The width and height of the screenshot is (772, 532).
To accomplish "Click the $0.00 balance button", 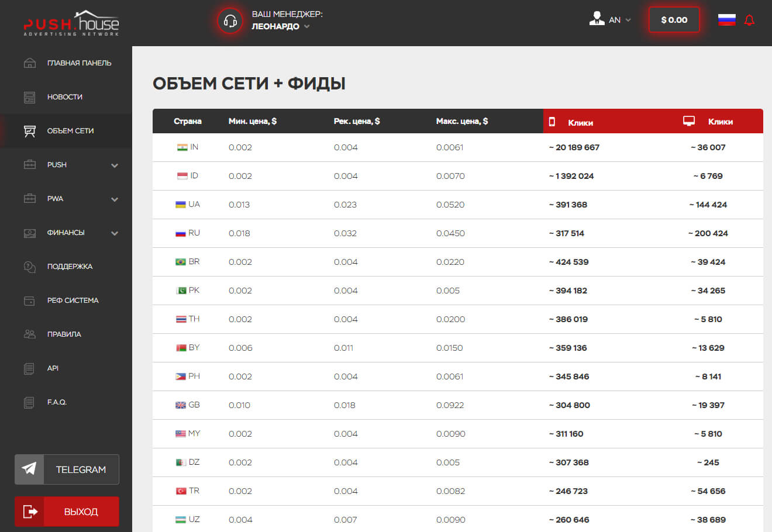I will click(x=674, y=20).
